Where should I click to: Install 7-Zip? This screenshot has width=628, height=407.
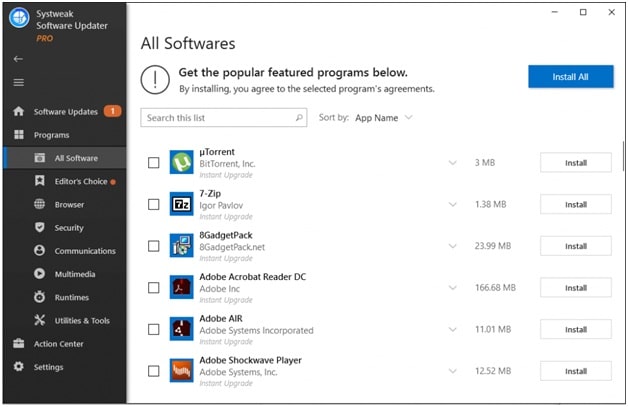tap(576, 204)
